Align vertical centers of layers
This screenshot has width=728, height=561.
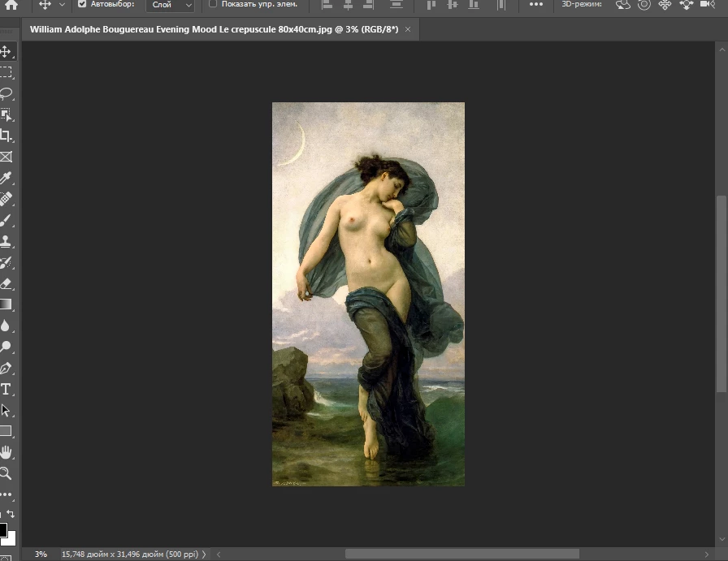[452, 5]
